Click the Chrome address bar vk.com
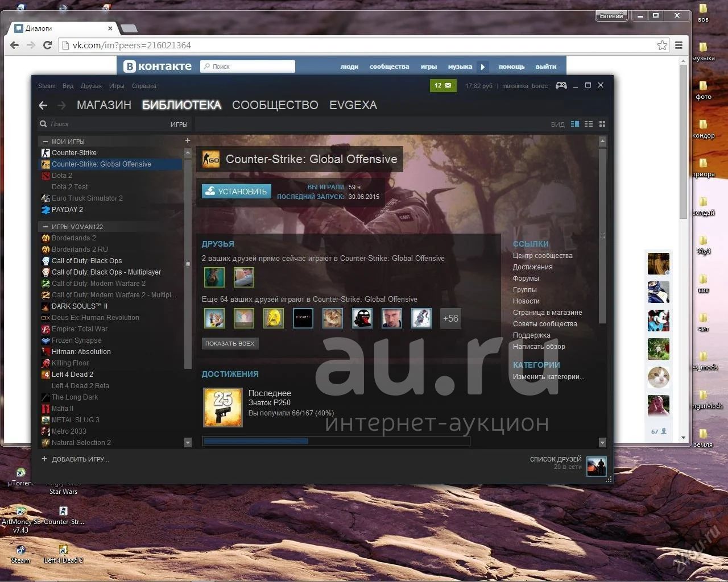 click(364, 45)
